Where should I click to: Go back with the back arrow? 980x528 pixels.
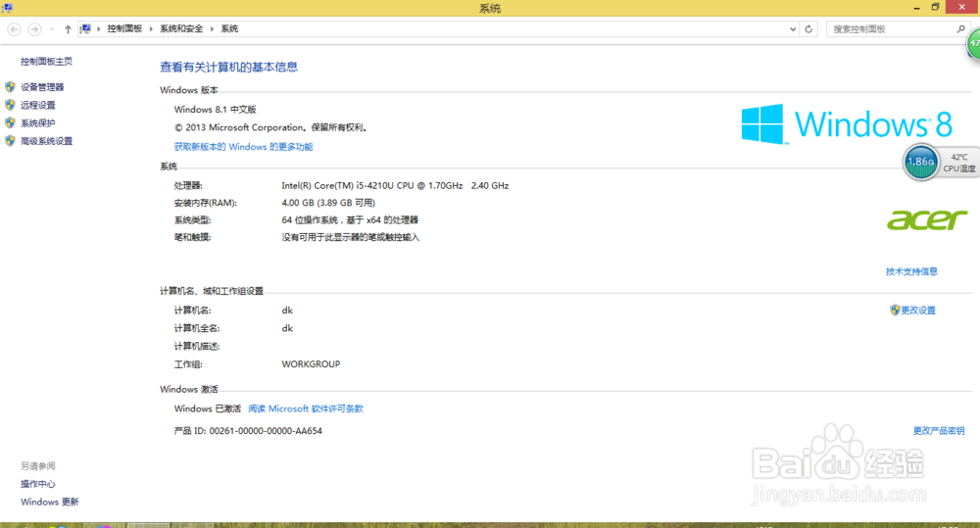pyautogui.click(x=14, y=29)
